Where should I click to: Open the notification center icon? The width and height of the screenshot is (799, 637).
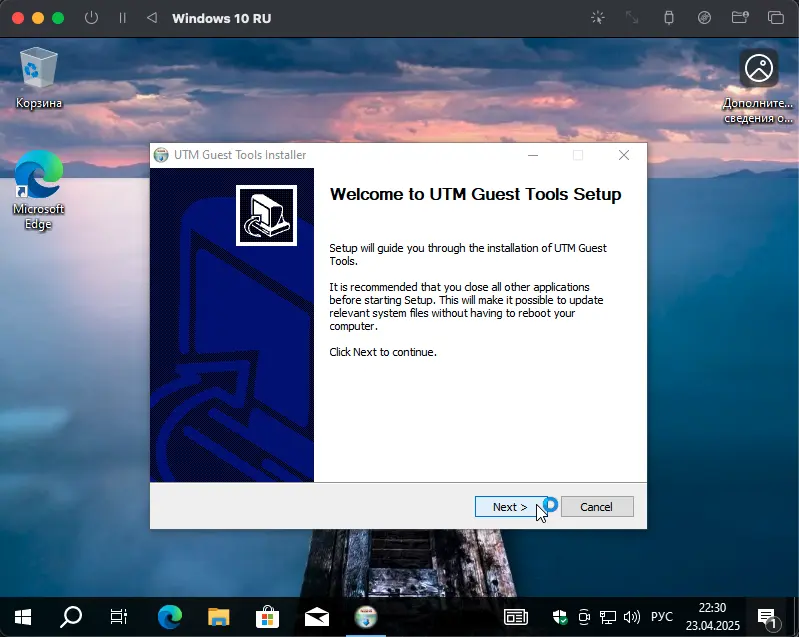768,618
